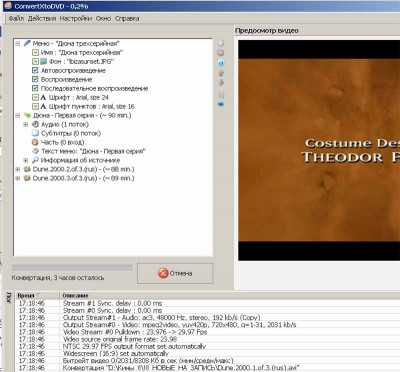
Task: Select Дюна - Первая серия - (~ 90 min.) label
Action: pos(82,115)
